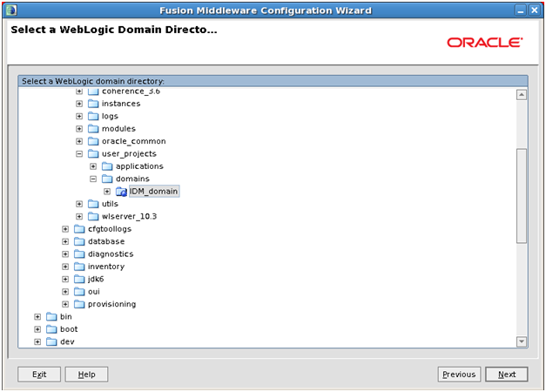Click the diagnostics folder icon

pos(79,254)
